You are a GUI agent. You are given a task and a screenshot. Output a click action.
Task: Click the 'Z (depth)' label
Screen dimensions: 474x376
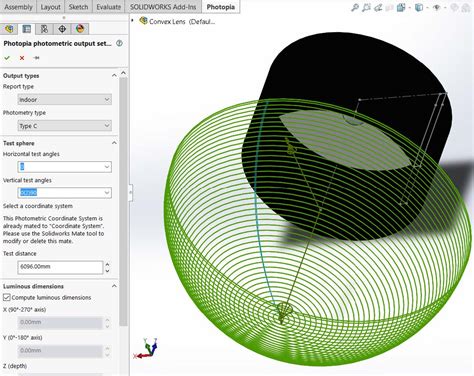point(15,366)
